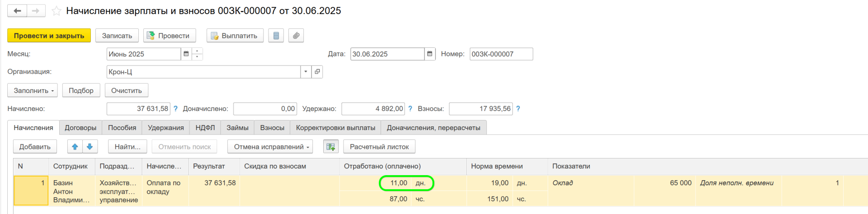
Task: Open attached files with paperclip icon
Action: click(x=296, y=36)
